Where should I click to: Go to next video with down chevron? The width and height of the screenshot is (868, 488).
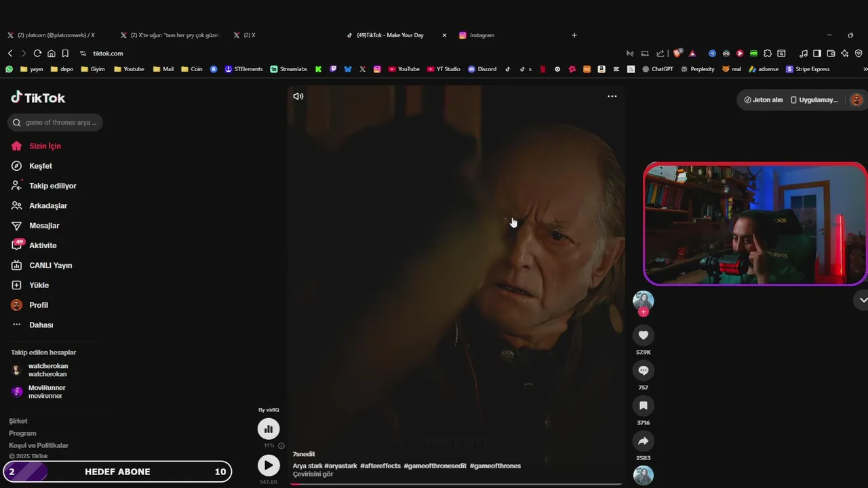[863, 300]
